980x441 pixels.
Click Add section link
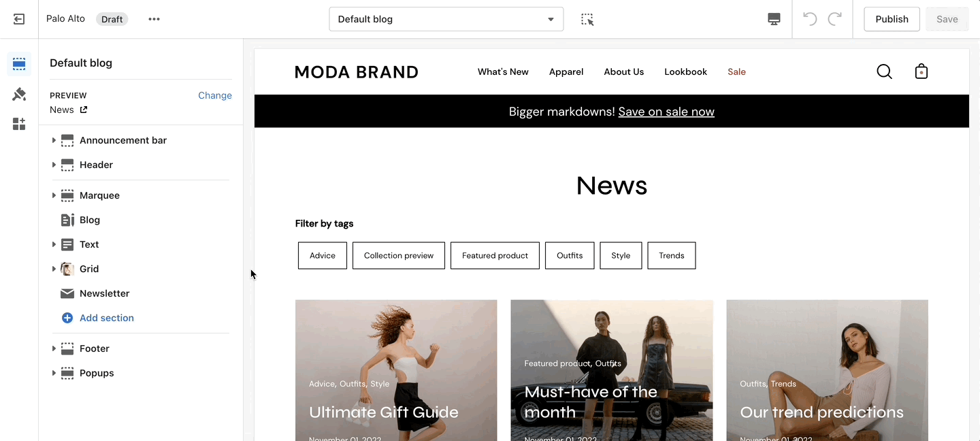coord(106,318)
